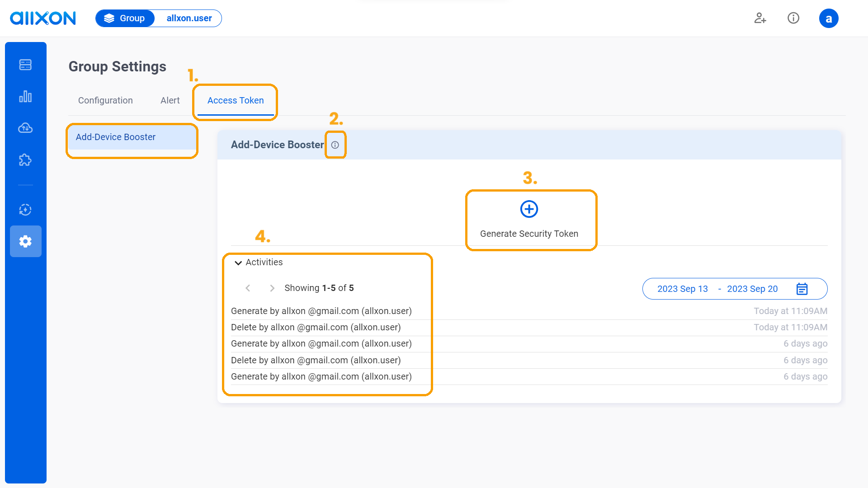
Task: Open the 2023 Sep 13 - Sep 20 date picker
Action: (x=735, y=289)
